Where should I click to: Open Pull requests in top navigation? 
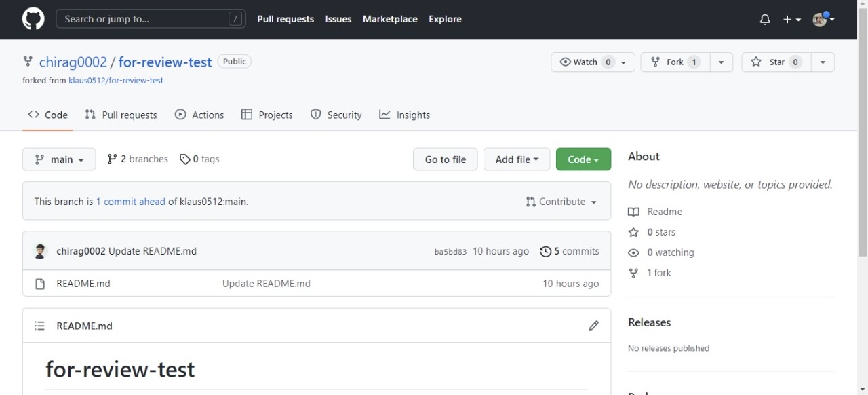click(x=285, y=19)
